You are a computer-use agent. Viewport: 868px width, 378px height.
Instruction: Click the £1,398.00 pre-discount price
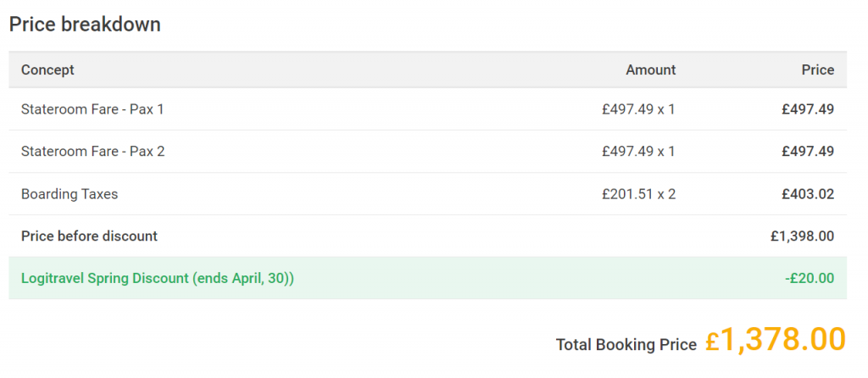pyautogui.click(x=802, y=236)
